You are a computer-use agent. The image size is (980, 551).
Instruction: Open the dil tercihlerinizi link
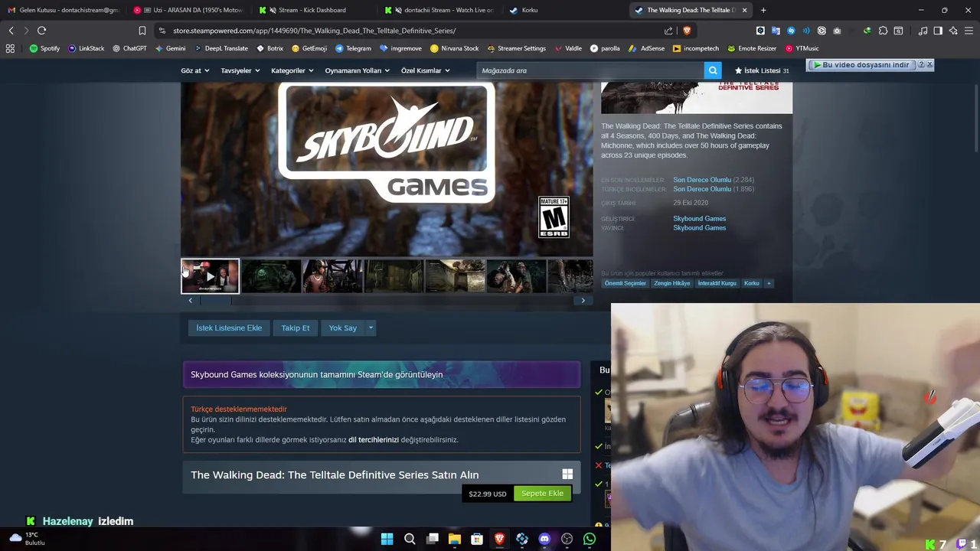(x=374, y=440)
